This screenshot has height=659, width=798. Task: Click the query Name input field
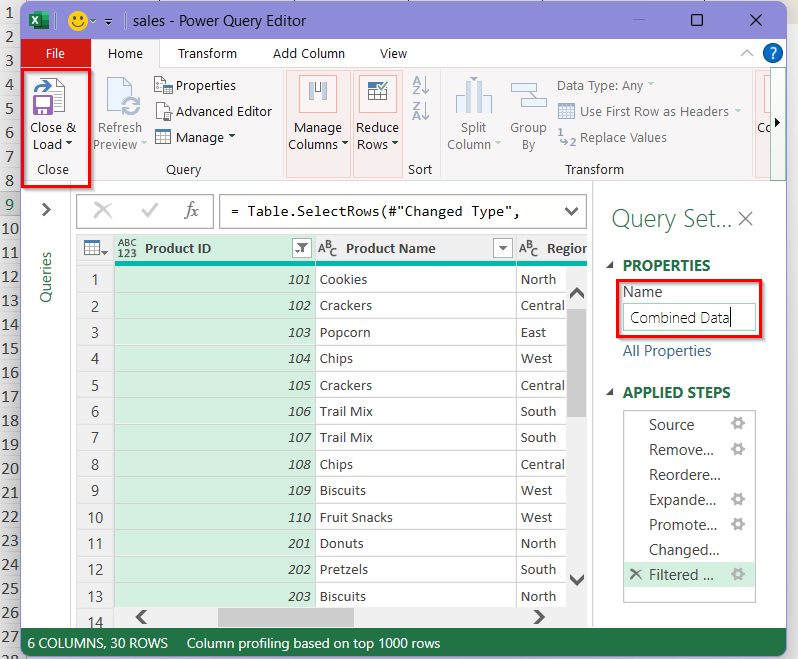(689, 317)
